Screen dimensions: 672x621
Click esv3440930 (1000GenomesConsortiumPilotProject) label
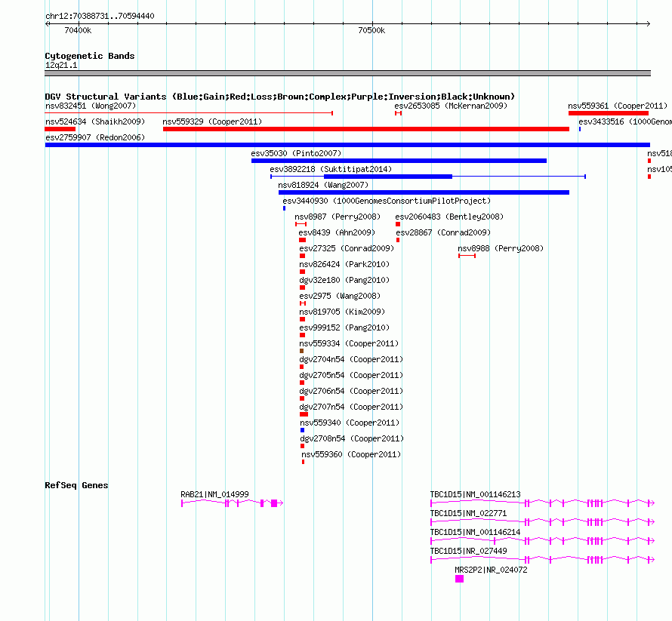(x=387, y=201)
